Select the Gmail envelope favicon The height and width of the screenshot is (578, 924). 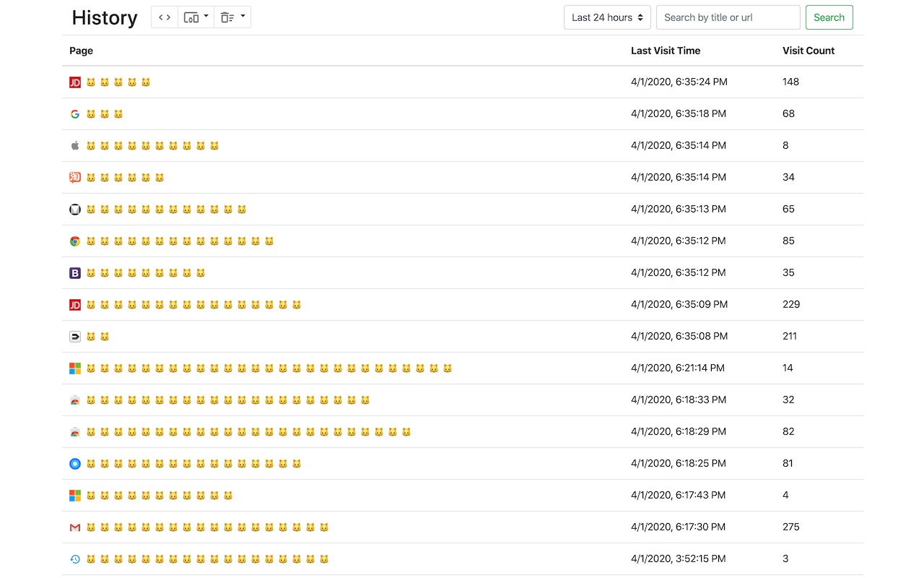tap(75, 527)
